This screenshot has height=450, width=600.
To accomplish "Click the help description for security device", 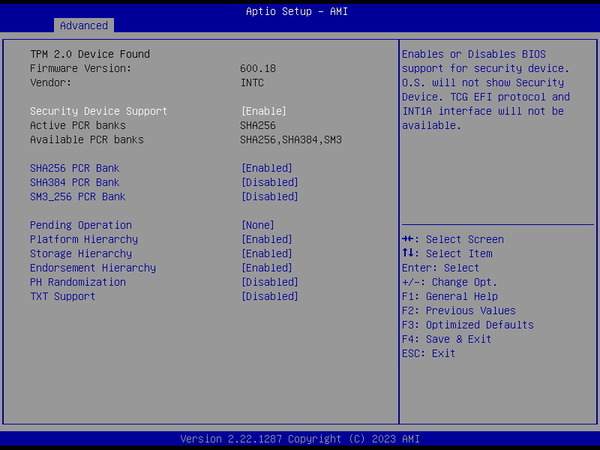I will coord(486,90).
